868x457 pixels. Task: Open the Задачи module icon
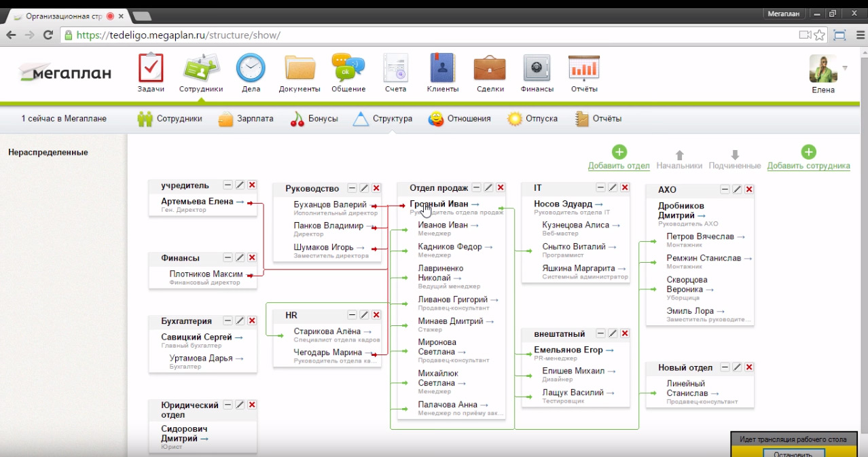151,69
